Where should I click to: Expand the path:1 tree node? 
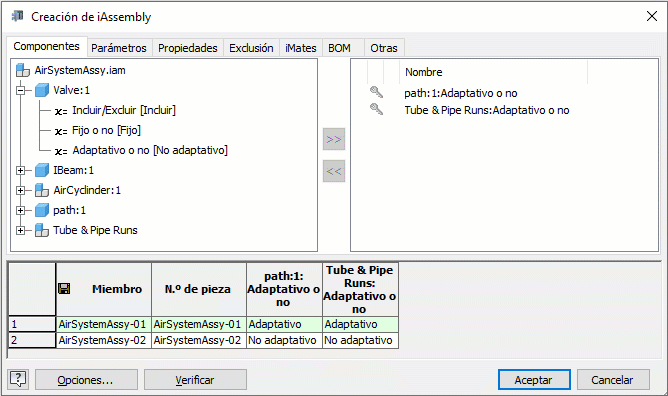click(x=20, y=210)
